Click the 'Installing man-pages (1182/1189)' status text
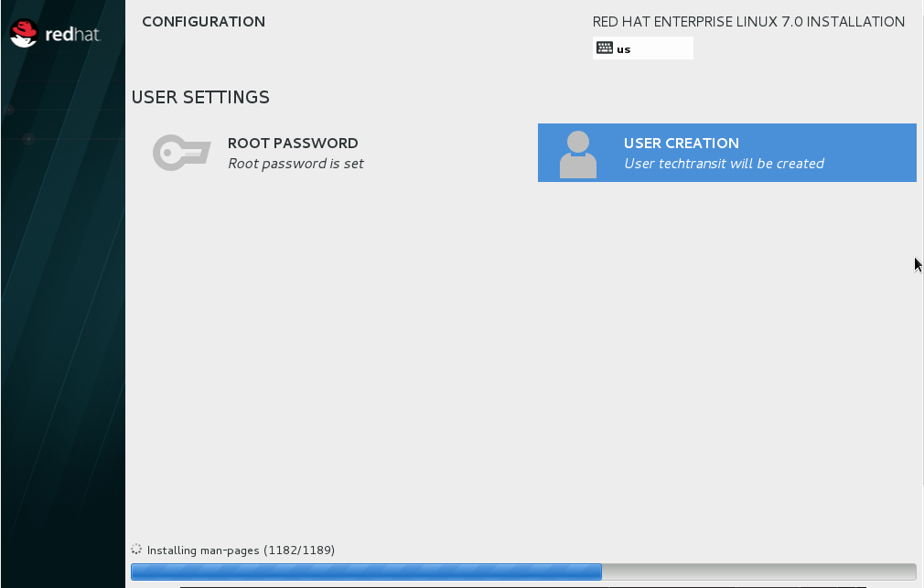The height and width of the screenshot is (588, 924). coord(241,551)
